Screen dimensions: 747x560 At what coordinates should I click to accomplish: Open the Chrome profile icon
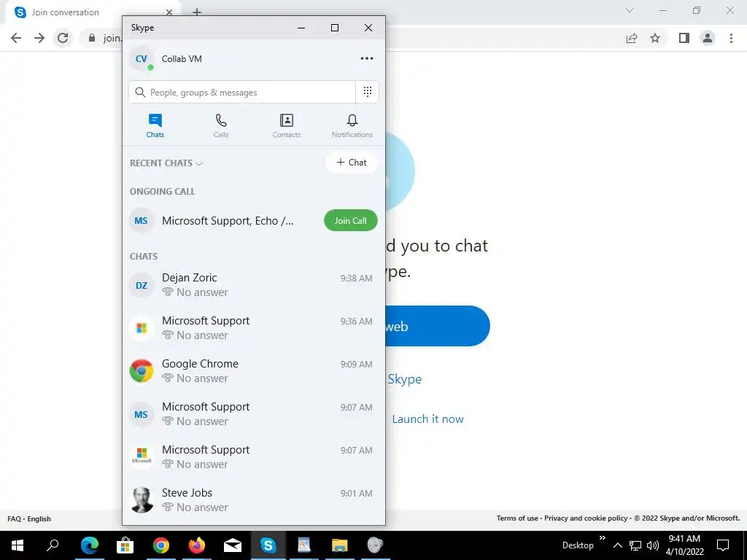(x=708, y=38)
